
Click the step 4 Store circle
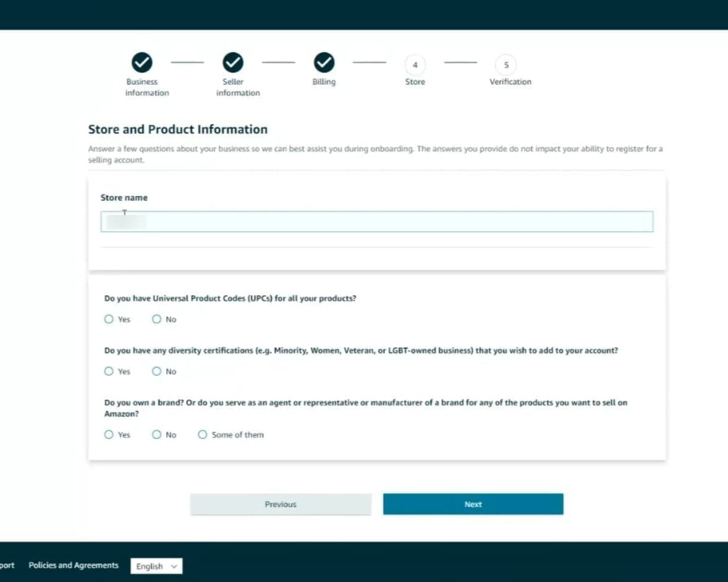415,65
